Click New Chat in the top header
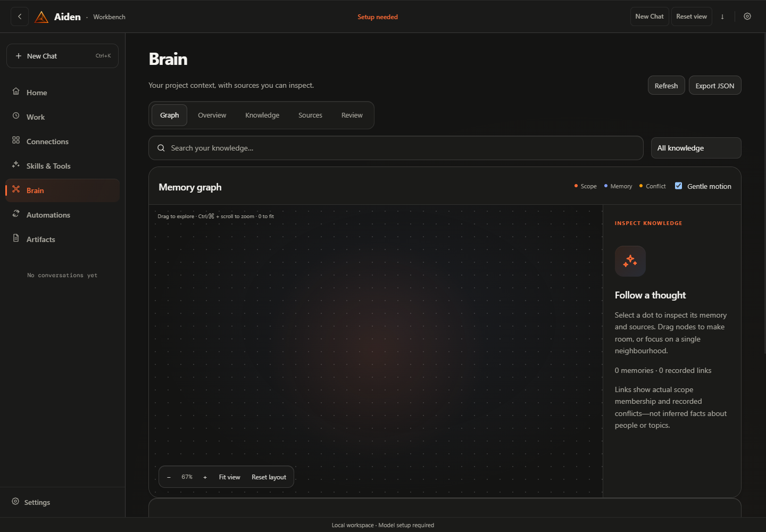The height and width of the screenshot is (532, 766). (x=650, y=16)
